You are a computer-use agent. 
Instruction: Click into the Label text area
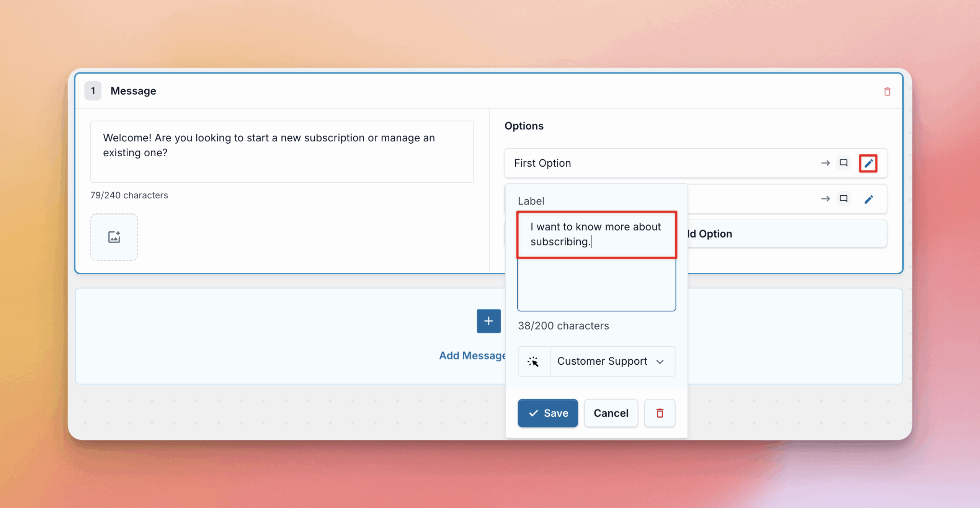(596, 283)
